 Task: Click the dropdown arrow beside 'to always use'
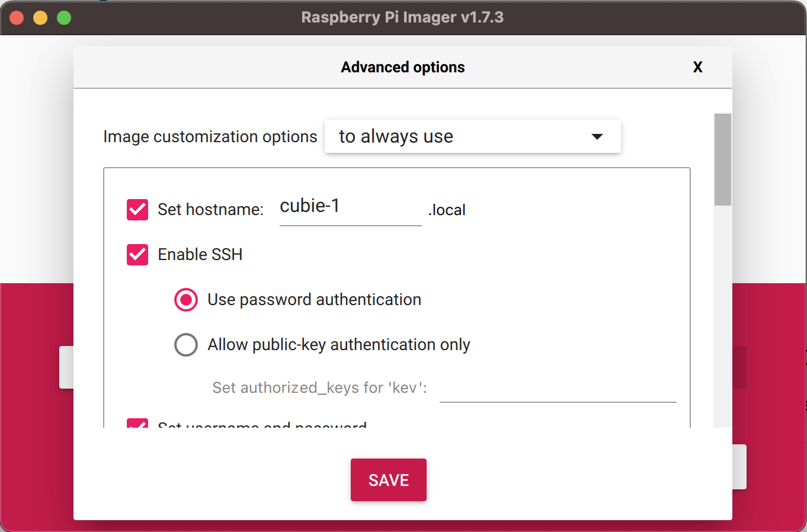coord(597,137)
